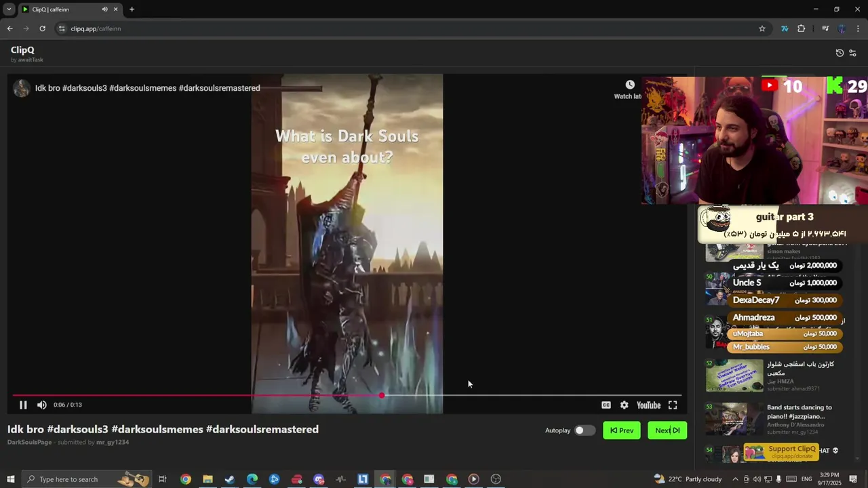Open video player settings gear

tap(624, 405)
